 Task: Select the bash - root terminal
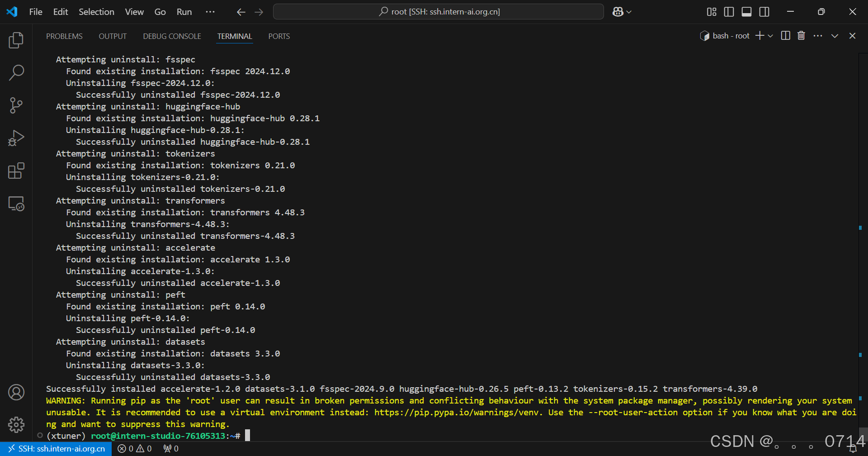point(725,36)
